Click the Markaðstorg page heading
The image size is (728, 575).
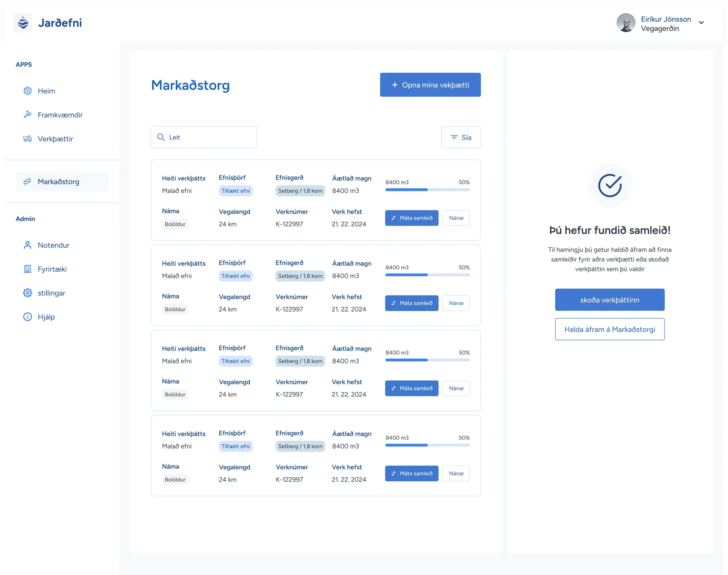tap(190, 85)
